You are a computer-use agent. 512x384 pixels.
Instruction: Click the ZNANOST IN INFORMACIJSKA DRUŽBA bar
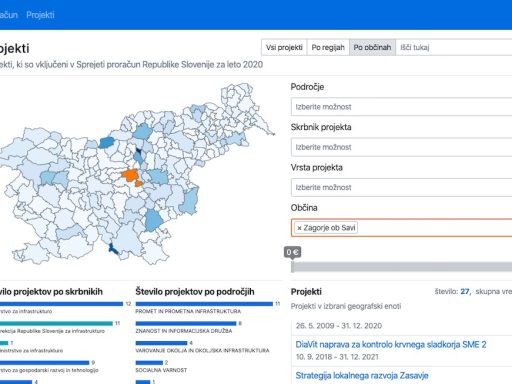pyautogui.click(x=186, y=323)
